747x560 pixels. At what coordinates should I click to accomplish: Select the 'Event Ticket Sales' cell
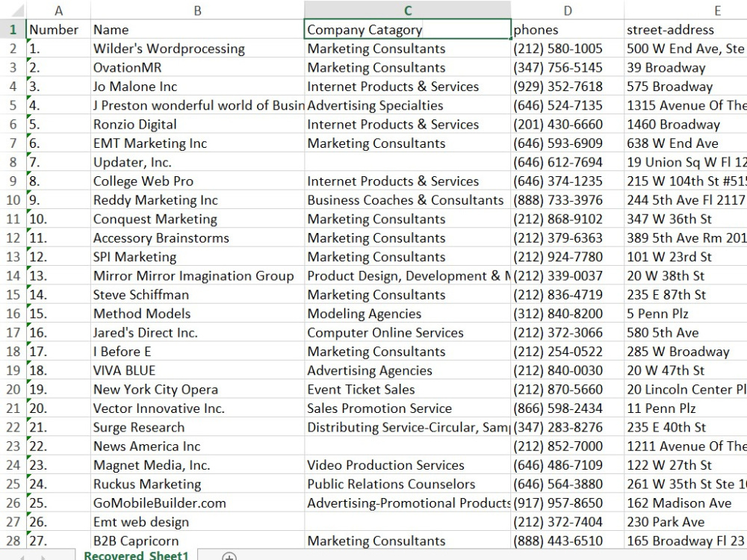(407, 389)
